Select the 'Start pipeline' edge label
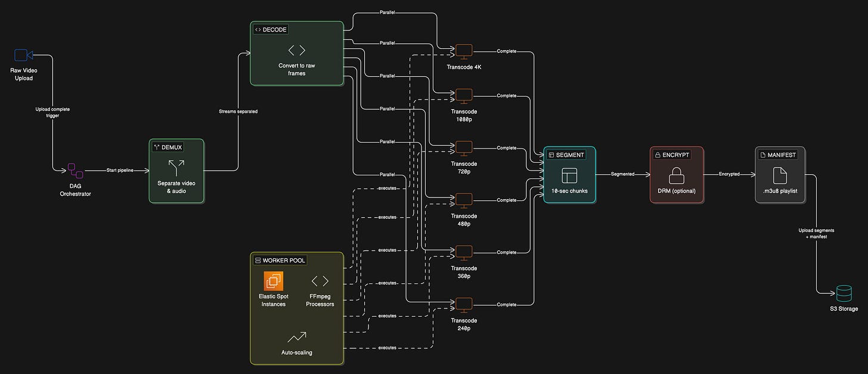Screen dimensions: 868x374 click(x=120, y=171)
